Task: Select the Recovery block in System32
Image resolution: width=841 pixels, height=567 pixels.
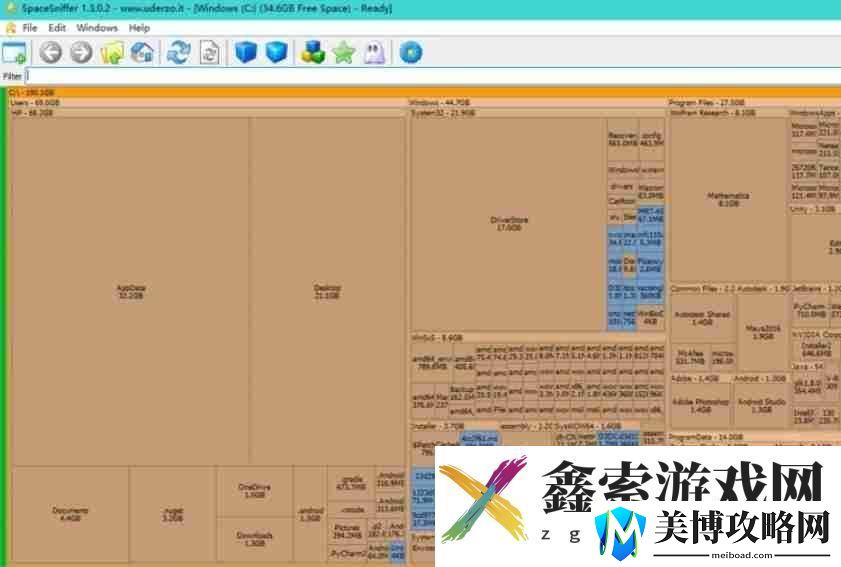Action: [x=623, y=139]
